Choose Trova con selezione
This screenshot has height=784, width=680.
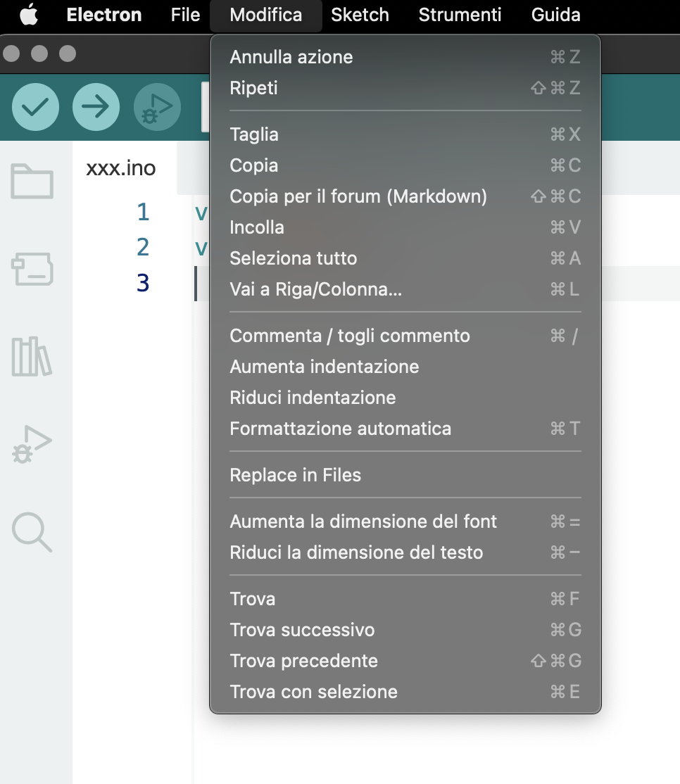[x=405, y=693]
